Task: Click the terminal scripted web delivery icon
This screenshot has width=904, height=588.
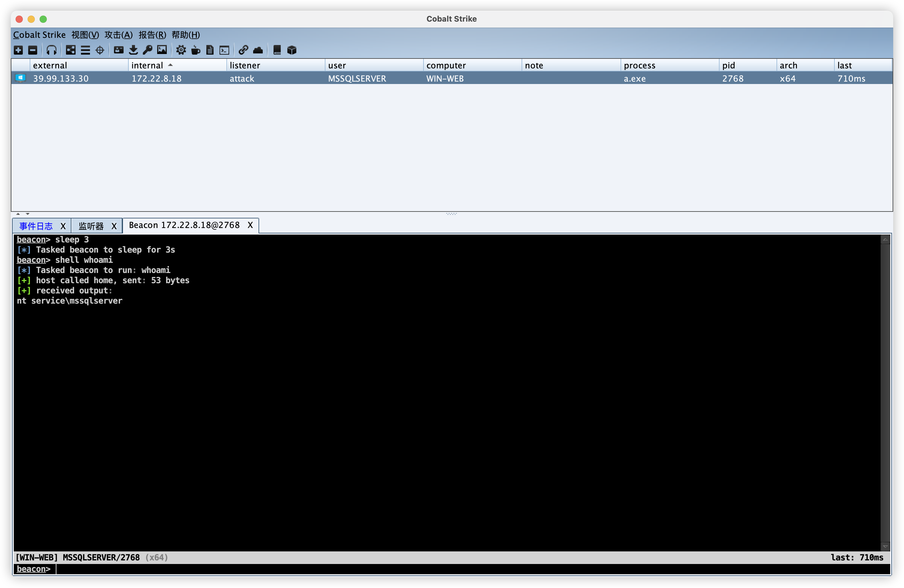Action: pyautogui.click(x=224, y=50)
